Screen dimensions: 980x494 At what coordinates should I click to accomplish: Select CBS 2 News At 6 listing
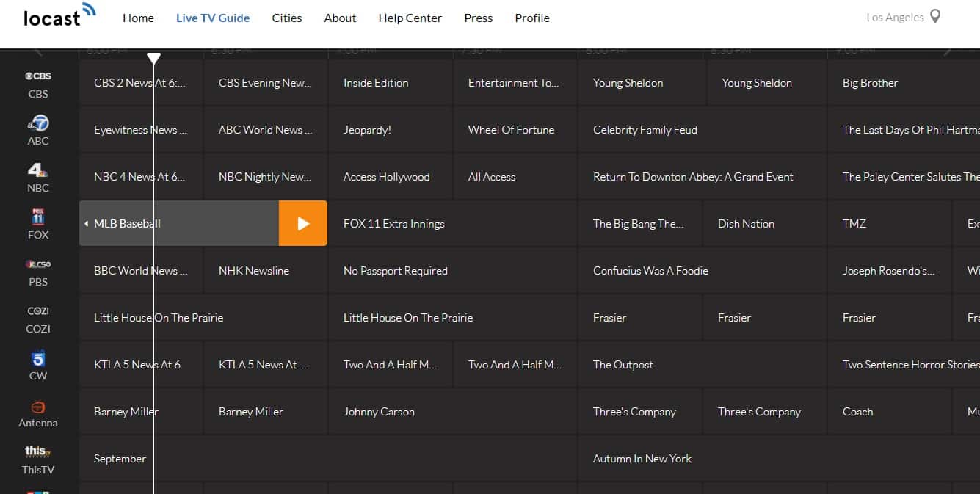[x=141, y=83]
